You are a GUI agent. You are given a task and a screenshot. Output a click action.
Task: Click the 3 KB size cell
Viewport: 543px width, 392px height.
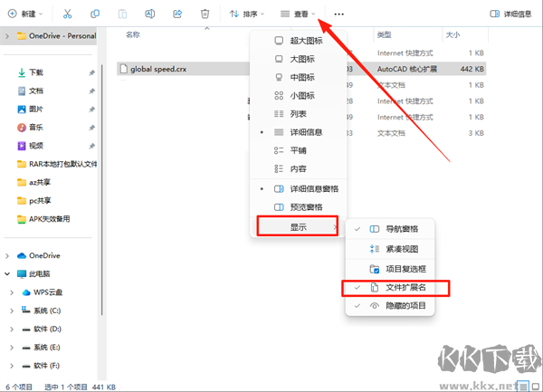click(x=476, y=133)
